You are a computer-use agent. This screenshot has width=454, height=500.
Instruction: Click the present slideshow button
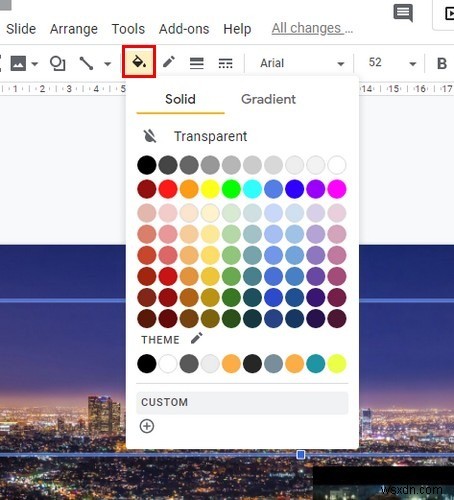449,14
